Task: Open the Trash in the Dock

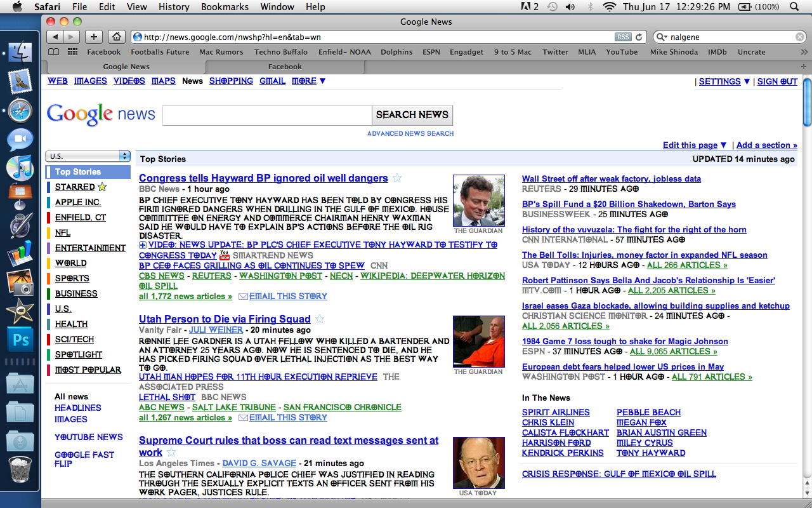Action: click(x=20, y=471)
